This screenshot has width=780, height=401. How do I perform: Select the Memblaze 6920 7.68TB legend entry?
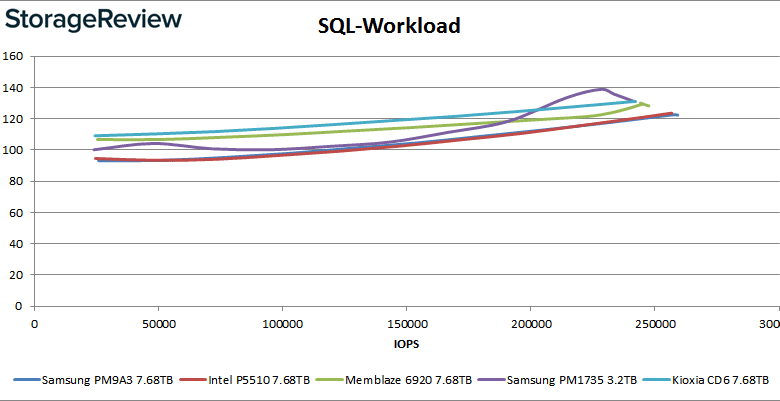click(x=394, y=380)
